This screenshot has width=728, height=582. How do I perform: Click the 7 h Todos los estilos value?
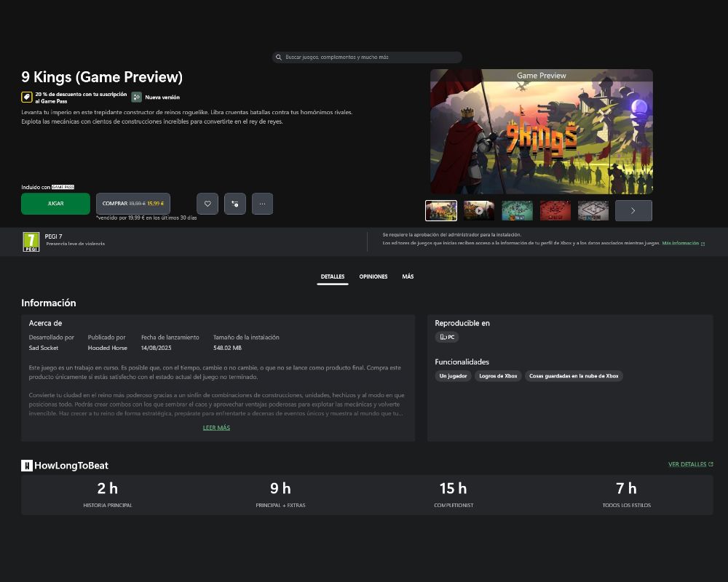click(626, 489)
